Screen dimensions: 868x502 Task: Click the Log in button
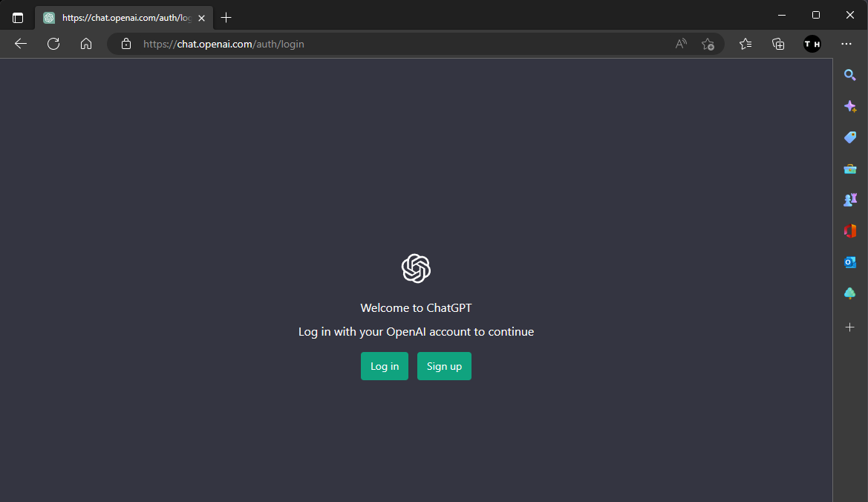tap(384, 366)
